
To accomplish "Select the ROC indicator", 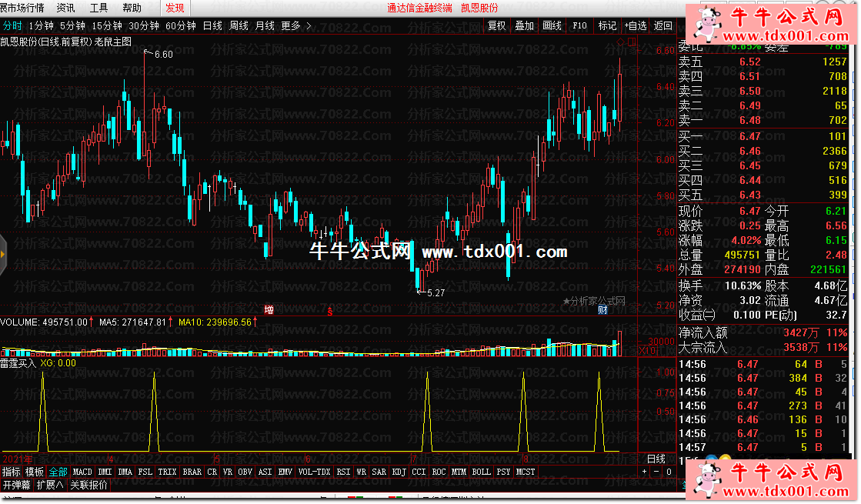I will pos(439,472).
